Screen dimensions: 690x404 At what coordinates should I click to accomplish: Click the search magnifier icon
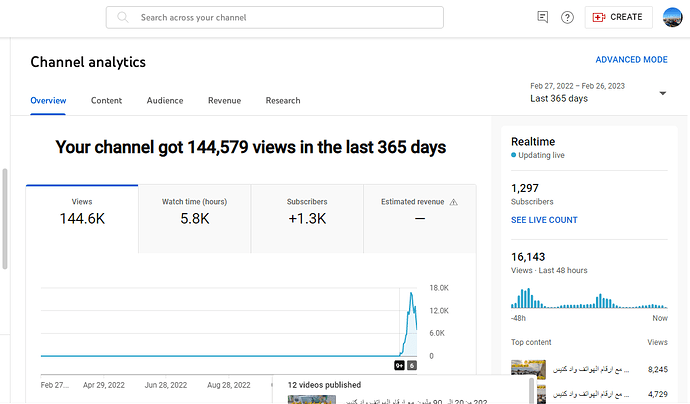(123, 17)
